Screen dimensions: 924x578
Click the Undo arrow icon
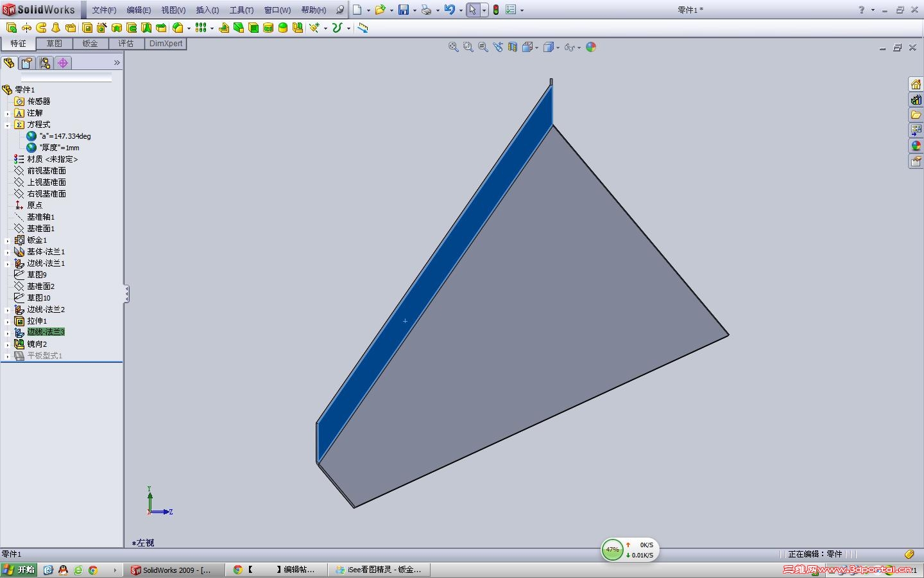point(449,10)
